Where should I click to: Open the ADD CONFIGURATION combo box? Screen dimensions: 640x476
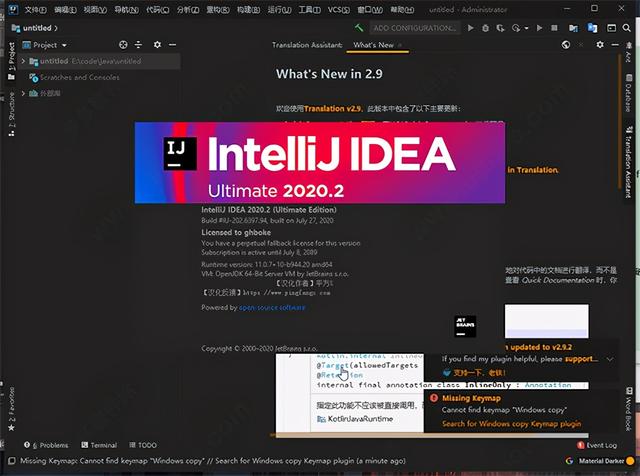415,28
